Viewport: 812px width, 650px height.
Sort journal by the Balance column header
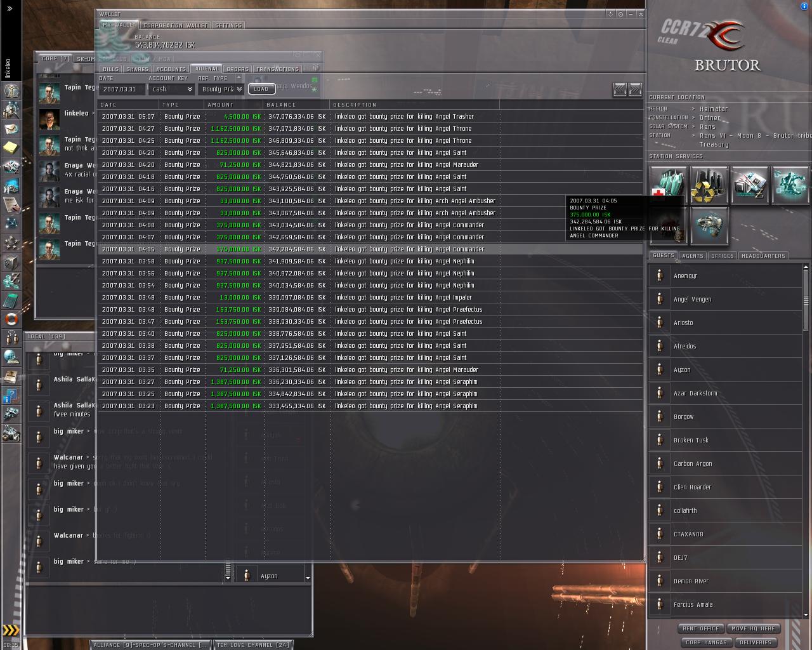[296, 105]
